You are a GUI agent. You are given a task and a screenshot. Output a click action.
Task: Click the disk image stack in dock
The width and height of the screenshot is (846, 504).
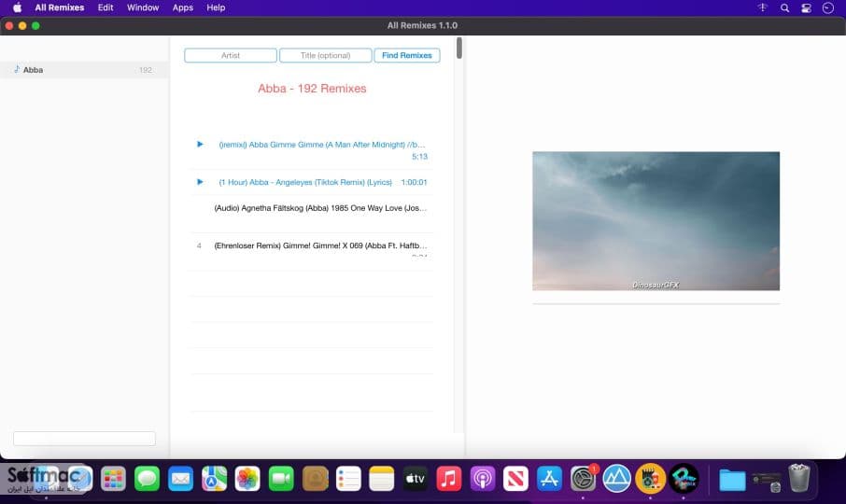pos(766,481)
